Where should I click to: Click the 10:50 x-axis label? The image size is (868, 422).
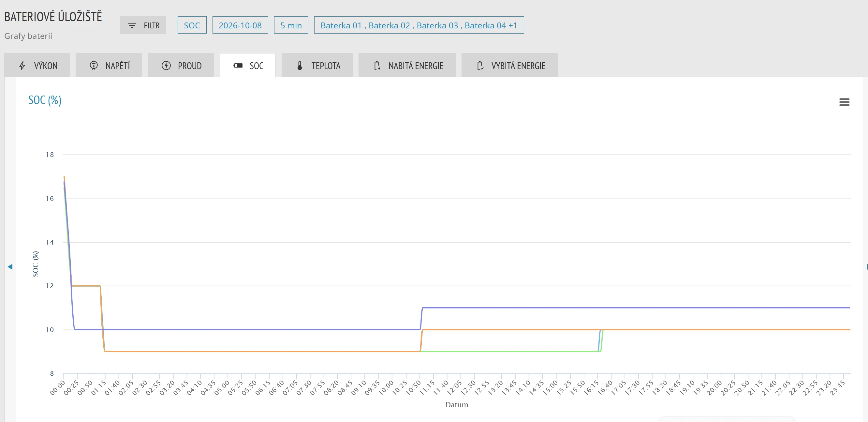413,388
